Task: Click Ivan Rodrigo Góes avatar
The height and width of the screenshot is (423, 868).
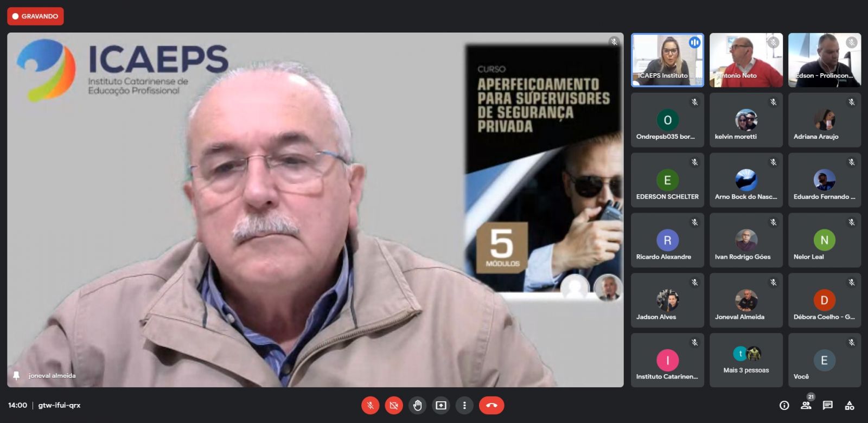Action: tap(746, 240)
